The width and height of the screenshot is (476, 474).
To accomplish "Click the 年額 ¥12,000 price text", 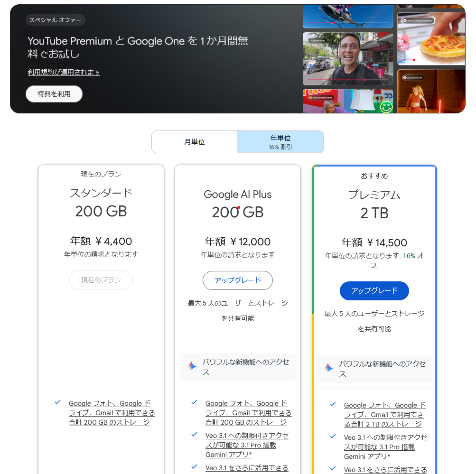I will click(x=238, y=242).
